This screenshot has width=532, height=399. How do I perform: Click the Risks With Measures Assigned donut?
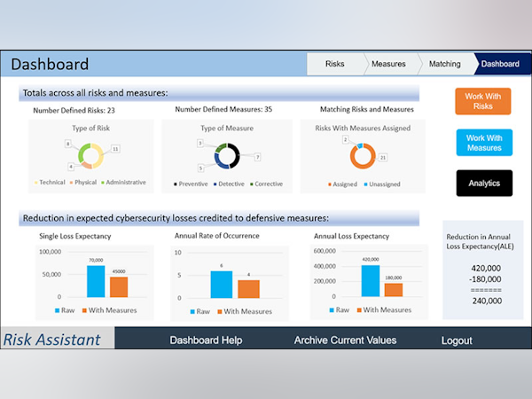[363, 156]
